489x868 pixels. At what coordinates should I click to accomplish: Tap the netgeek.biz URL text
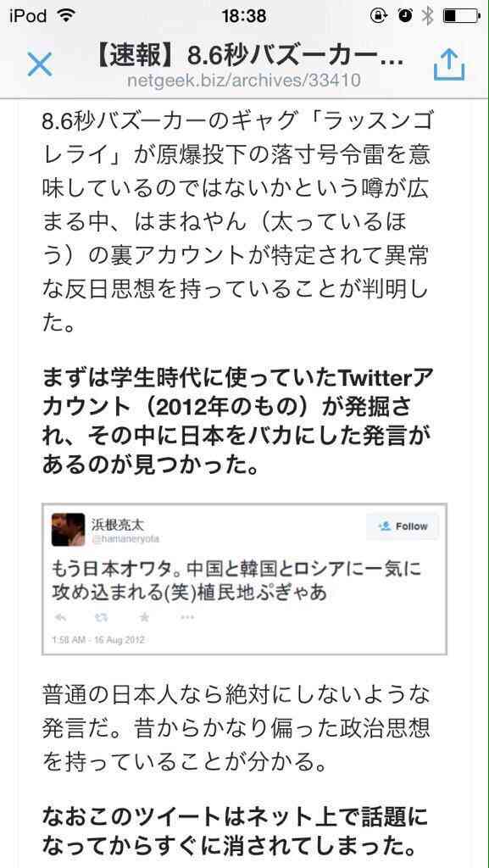(244, 81)
